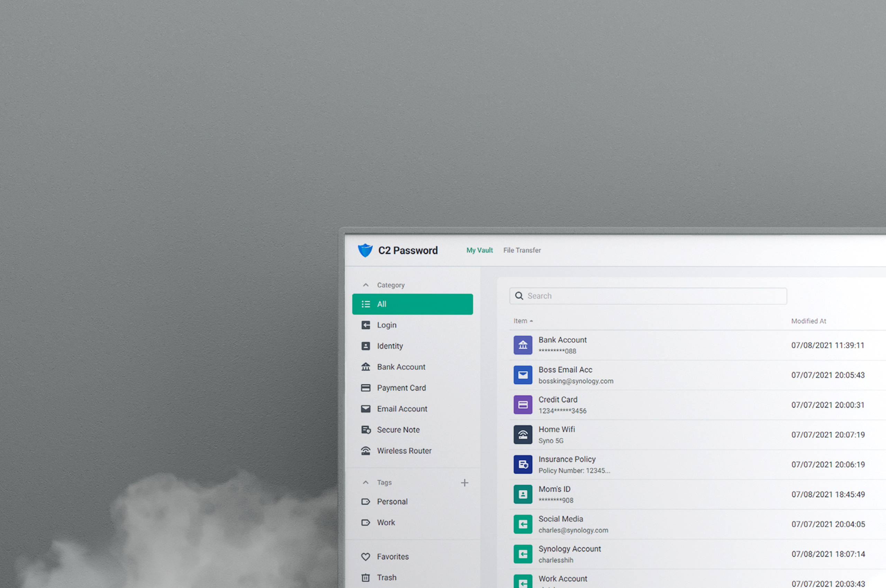This screenshot has height=588, width=886.
Task: Collapse the Category section chevron
Action: click(365, 285)
